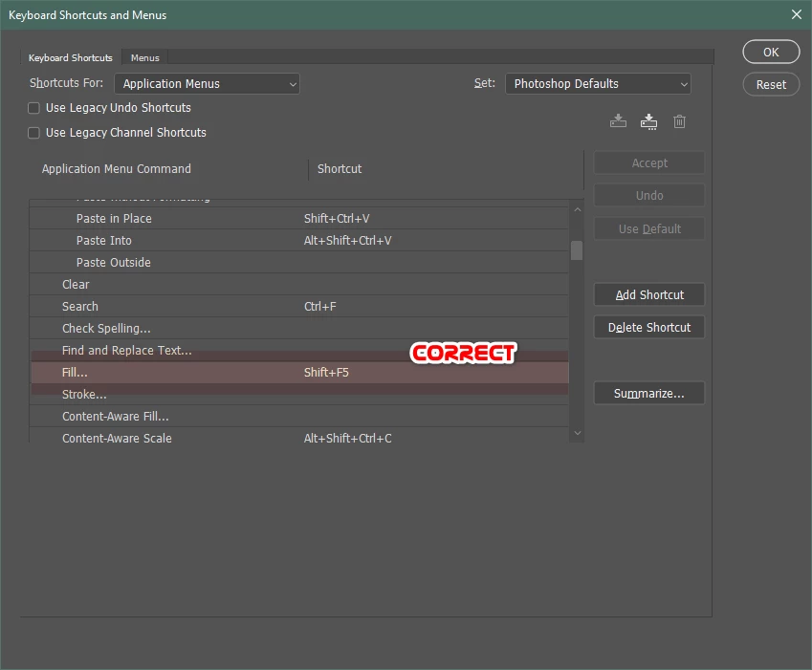Click the Summarize... button
The image size is (812, 670).
point(649,394)
